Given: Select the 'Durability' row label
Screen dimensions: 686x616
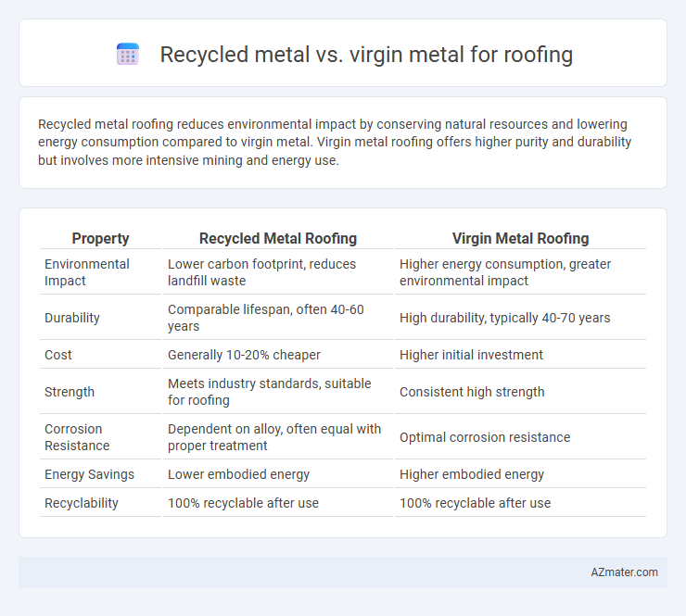Looking at the screenshot, I should [x=71, y=318].
